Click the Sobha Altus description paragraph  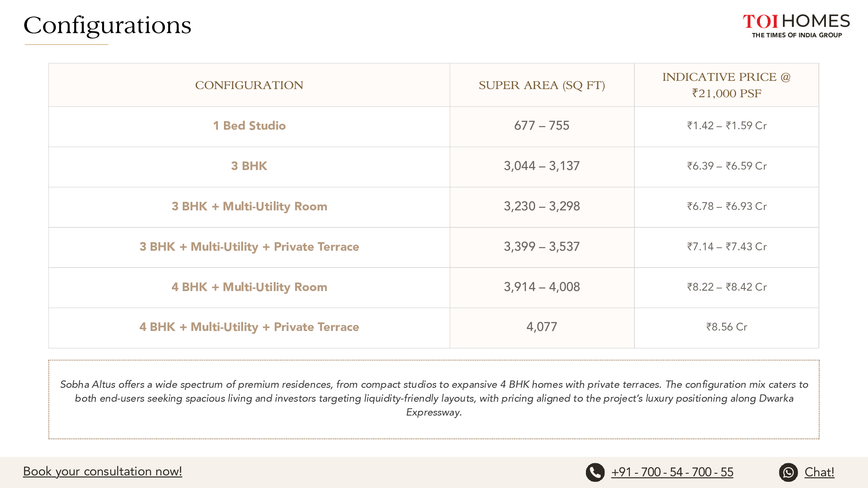pos(434,398)
